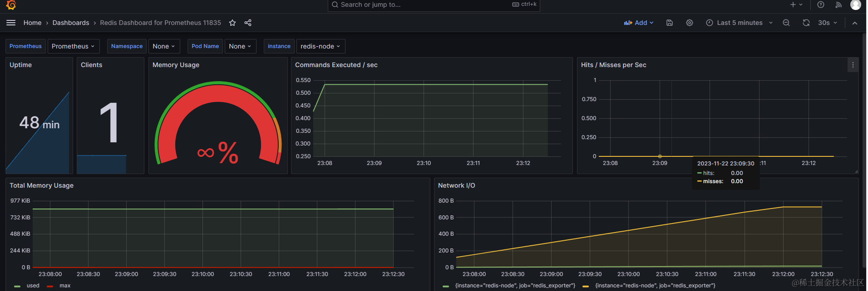This screenshot has height=291, width=868.
Task: Open the Prometheus datasource dropdown
Action: [73, 46]
